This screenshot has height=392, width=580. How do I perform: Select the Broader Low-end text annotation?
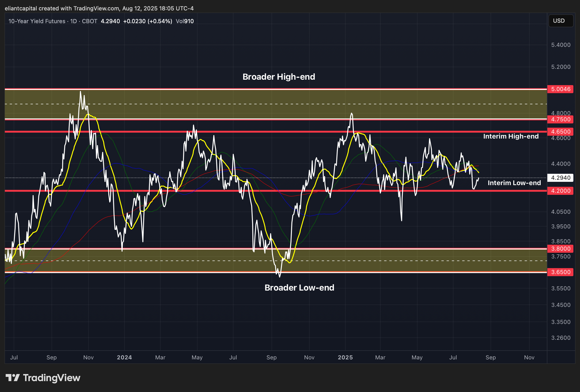click(x=299, y=287)
